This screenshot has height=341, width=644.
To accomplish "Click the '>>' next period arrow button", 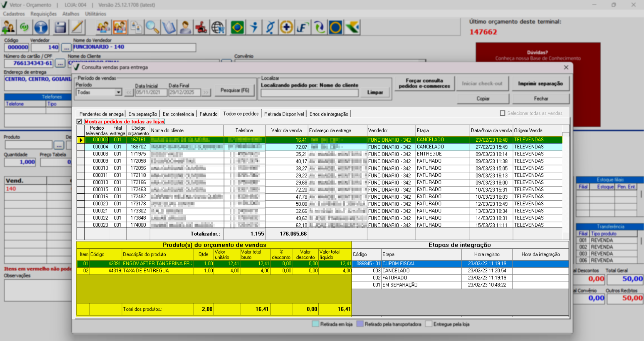I will pos(206,92).
